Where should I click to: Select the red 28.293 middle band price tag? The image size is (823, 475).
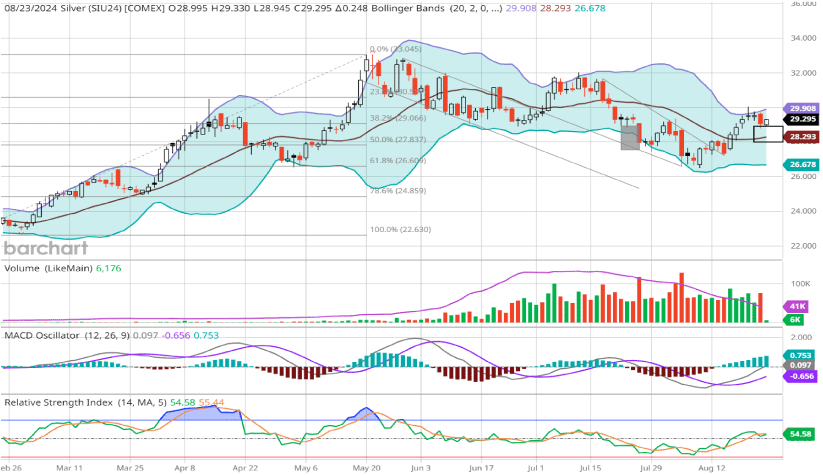(803, 136)
